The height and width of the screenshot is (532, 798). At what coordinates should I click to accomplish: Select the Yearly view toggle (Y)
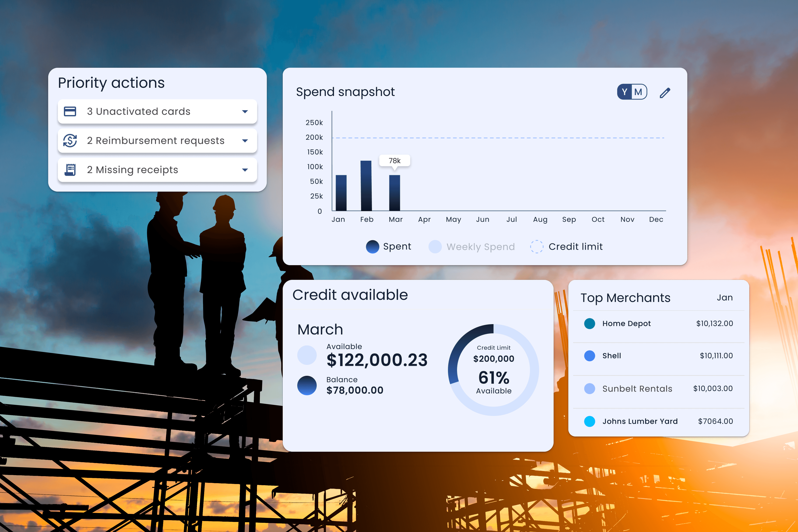625,92
